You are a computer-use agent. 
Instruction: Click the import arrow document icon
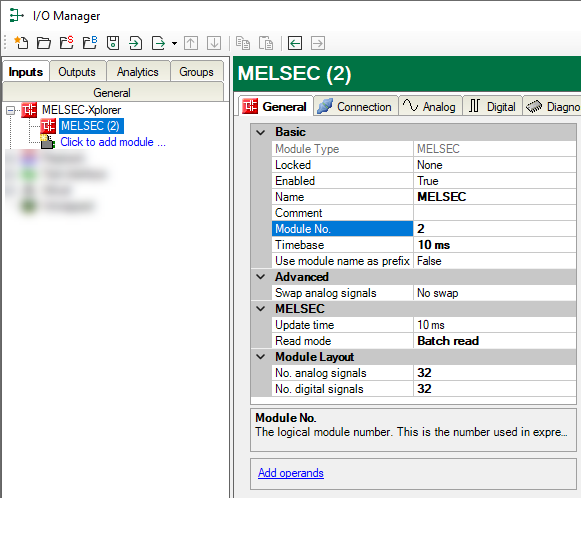pos(135,43)
